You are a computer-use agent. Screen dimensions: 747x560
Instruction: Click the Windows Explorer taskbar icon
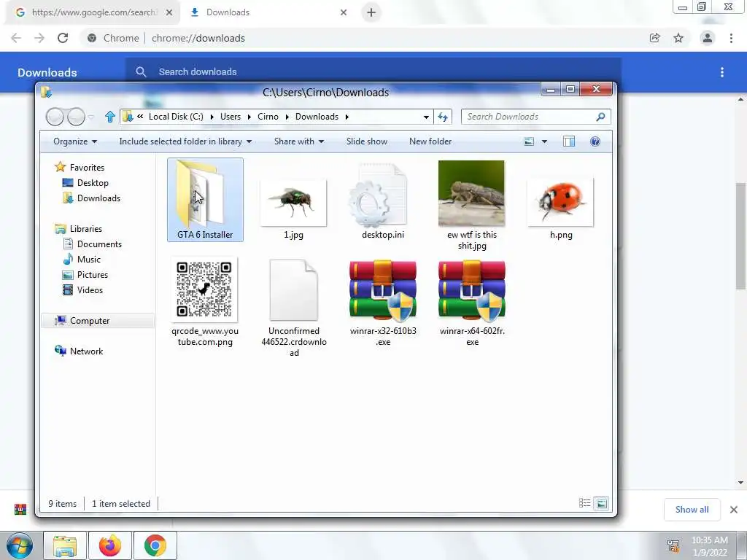point(65,545)
